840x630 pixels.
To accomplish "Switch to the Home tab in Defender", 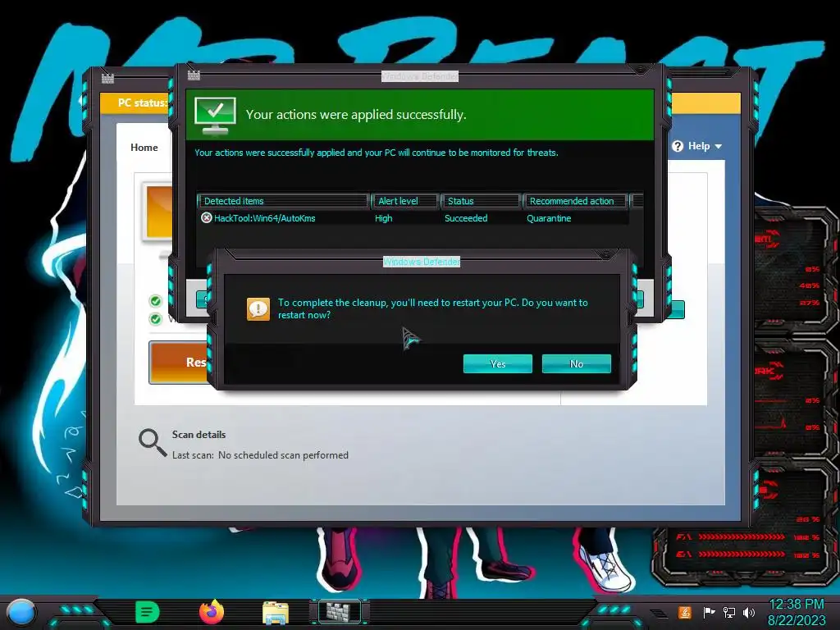I will pos(144,148).
